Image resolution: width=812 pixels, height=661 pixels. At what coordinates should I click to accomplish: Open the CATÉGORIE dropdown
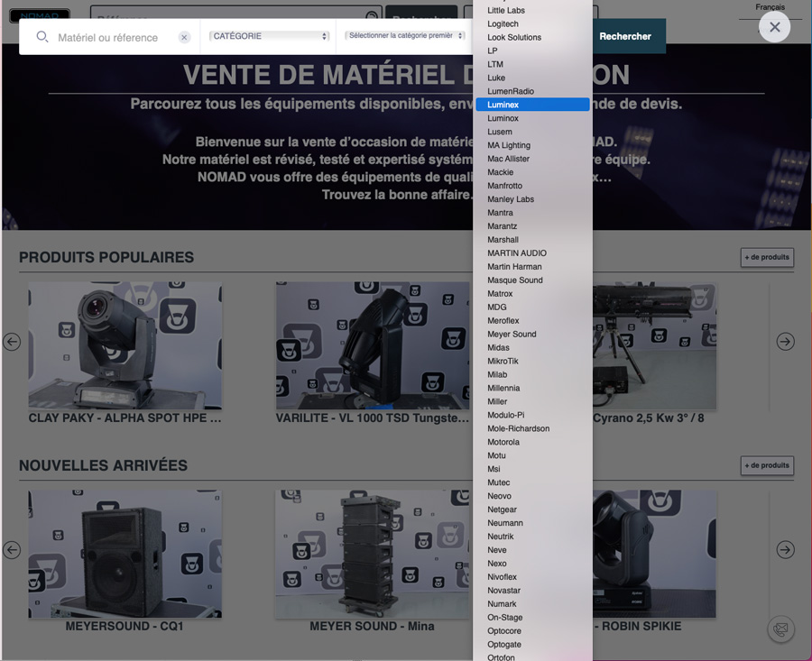click(x=269, y=36)
